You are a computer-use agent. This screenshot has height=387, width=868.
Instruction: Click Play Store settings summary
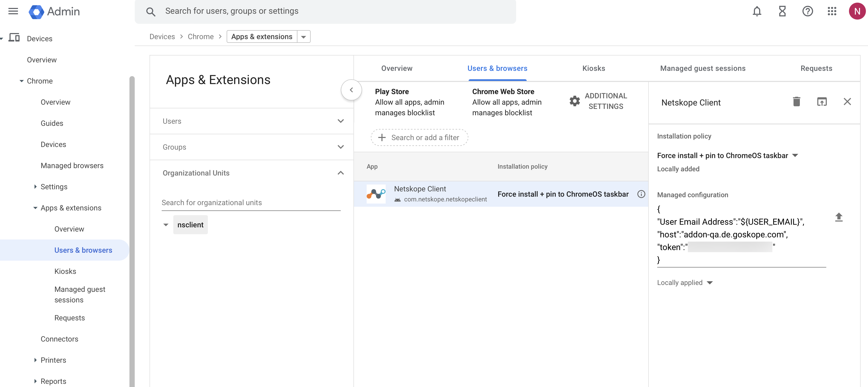pyautogui.click(x=409, y=102)
